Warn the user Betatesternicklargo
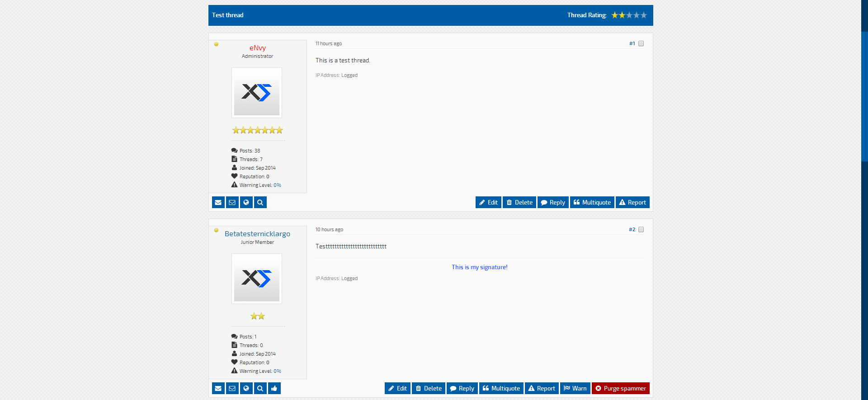The height and width of the screenshot is (400, 868). [575, 388]
